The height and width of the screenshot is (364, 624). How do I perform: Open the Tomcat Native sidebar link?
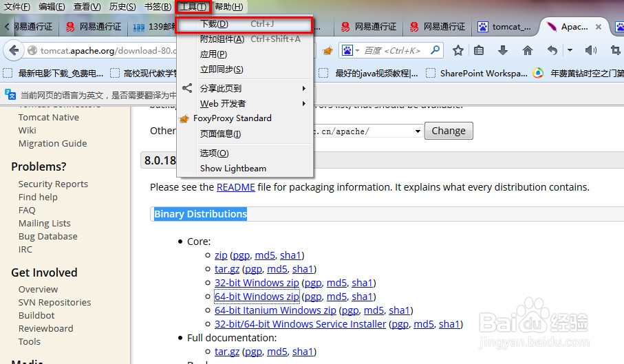click(x=49, y=118)
